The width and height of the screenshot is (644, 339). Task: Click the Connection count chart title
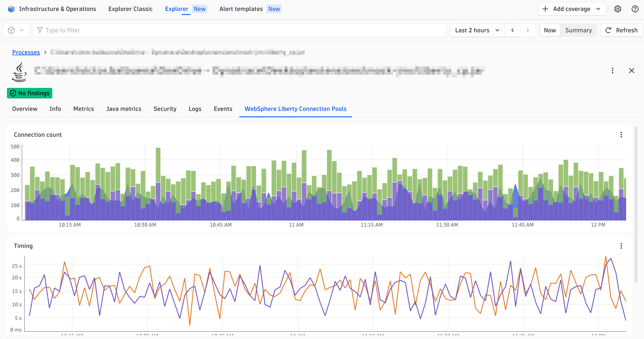click(x=38, y=135)
